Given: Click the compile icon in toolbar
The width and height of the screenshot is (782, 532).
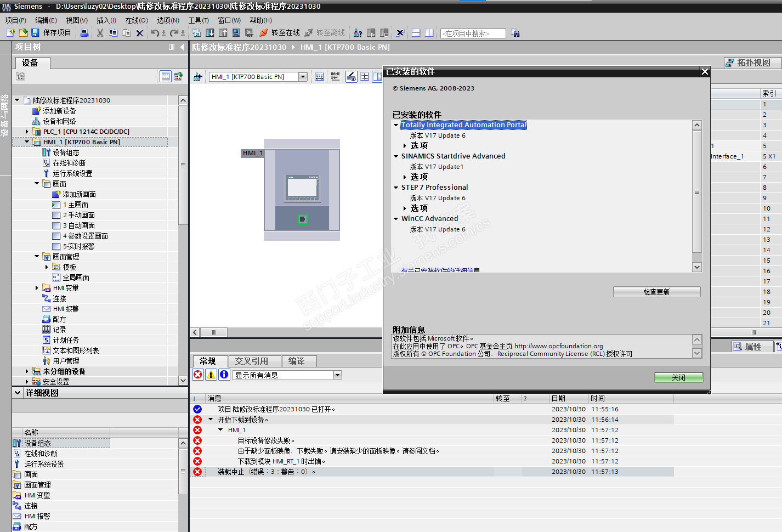Looking at the screenshot, I should (x=196, y=33).
